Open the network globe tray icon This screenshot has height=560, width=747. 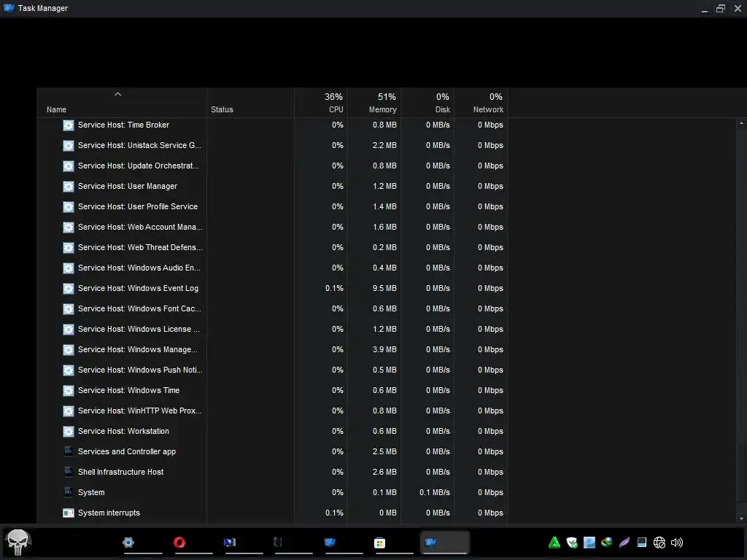659,542
